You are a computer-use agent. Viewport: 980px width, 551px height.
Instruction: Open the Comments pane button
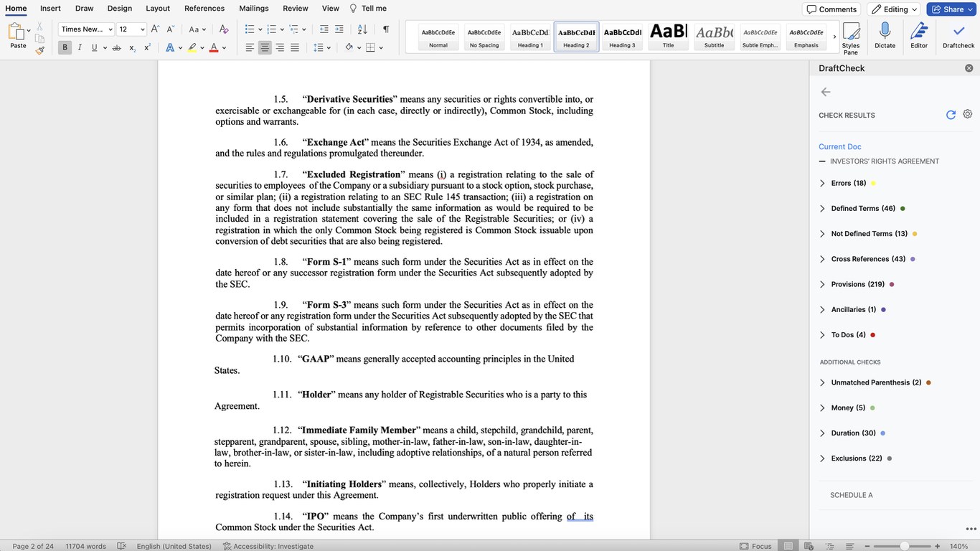(831, 9)
